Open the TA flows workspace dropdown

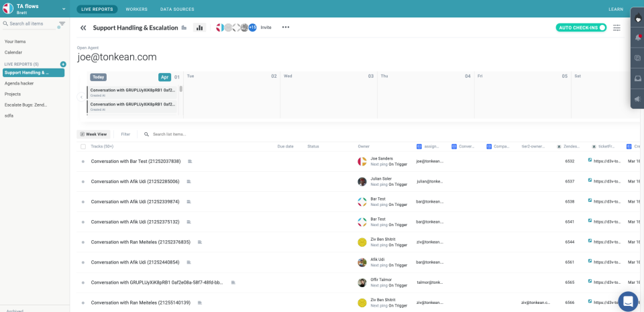tap(64, 9)
